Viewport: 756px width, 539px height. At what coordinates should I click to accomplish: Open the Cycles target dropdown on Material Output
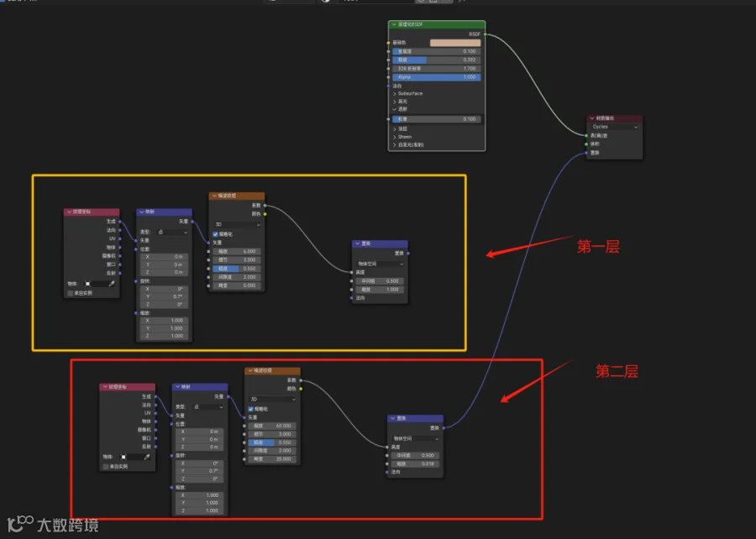pyautogui.click(x=615, y=127)
